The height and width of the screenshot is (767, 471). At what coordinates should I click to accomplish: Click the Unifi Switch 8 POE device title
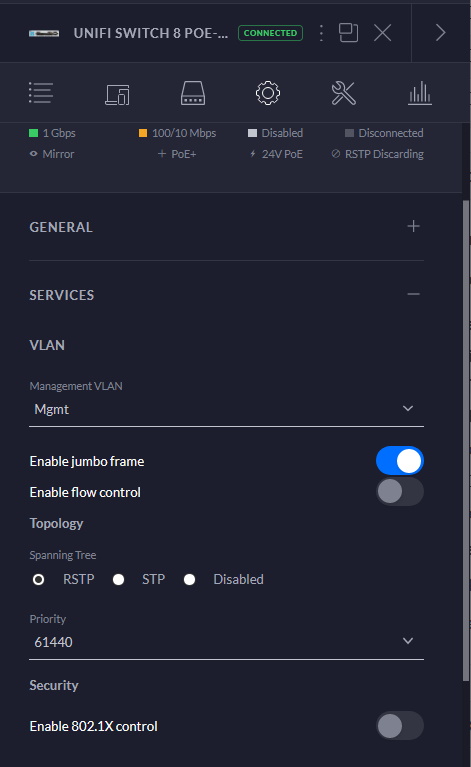tap(151, 33)
